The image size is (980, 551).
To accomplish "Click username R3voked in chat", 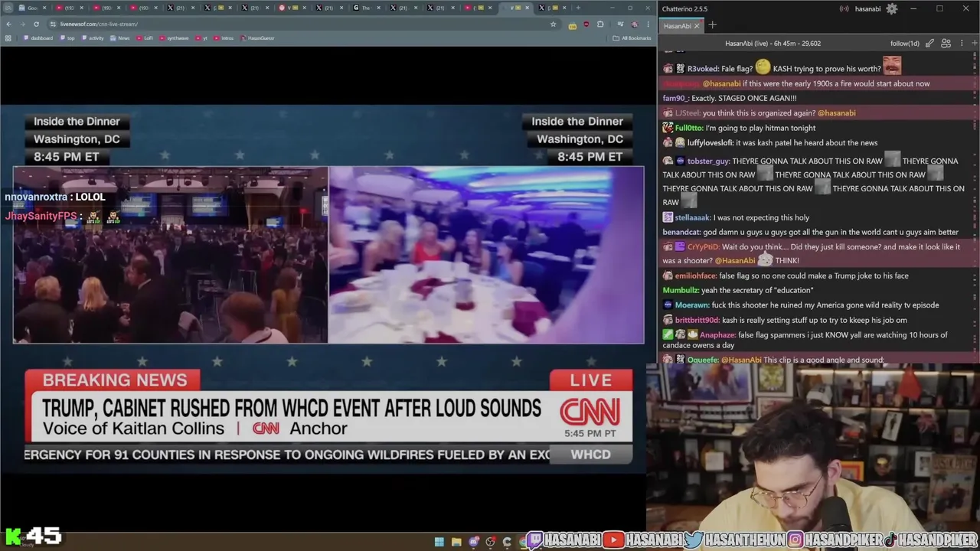I will [703, 69].
